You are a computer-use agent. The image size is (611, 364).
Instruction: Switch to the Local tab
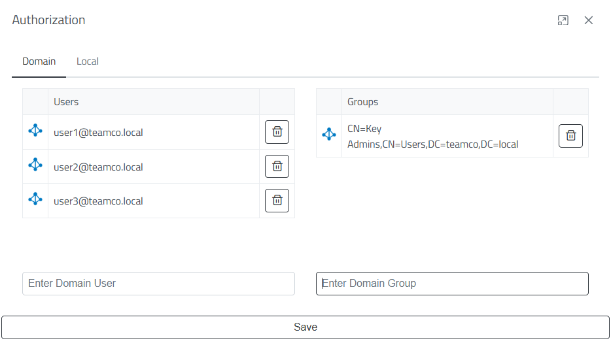point(88,61)
